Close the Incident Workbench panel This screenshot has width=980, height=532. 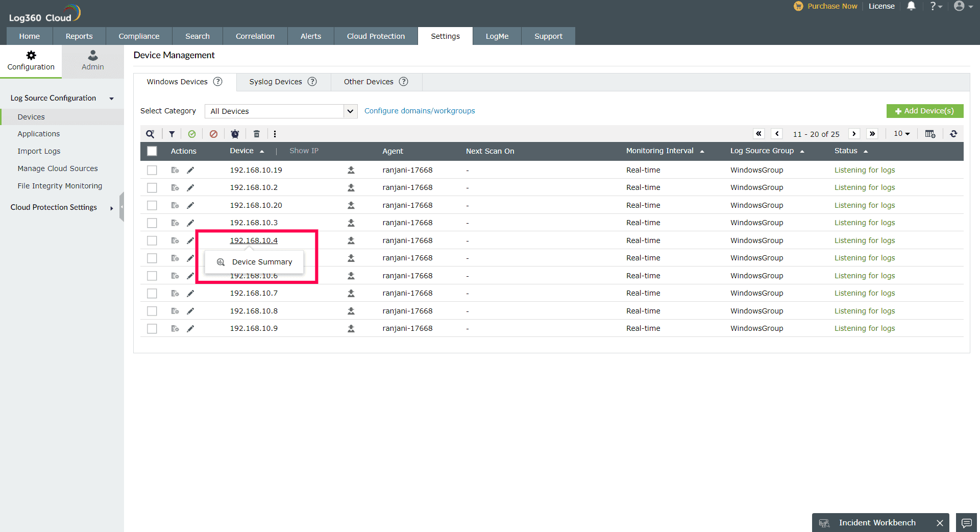point(940,523)
